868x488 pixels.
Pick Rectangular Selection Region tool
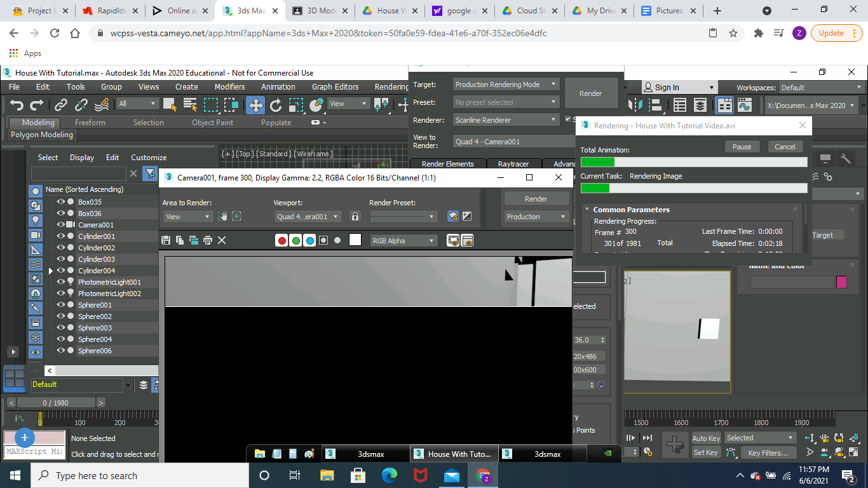(x=211, y=105)
